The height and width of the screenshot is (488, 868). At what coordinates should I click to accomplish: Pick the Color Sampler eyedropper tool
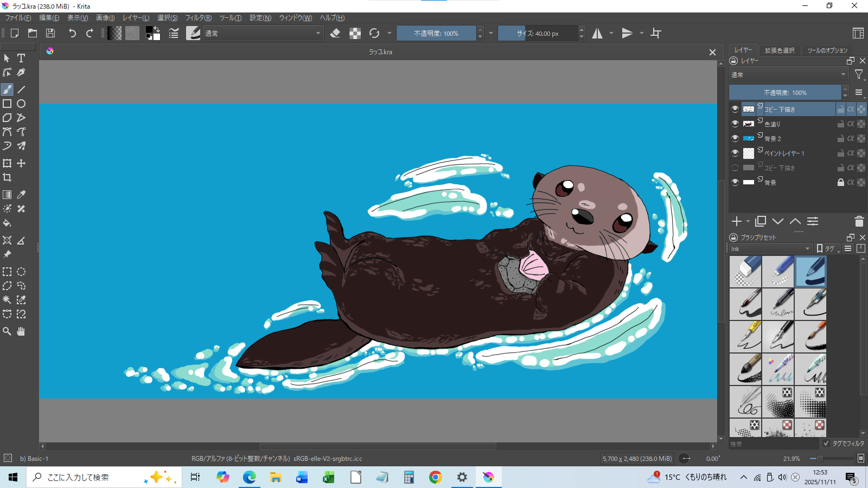pos(21,195)
